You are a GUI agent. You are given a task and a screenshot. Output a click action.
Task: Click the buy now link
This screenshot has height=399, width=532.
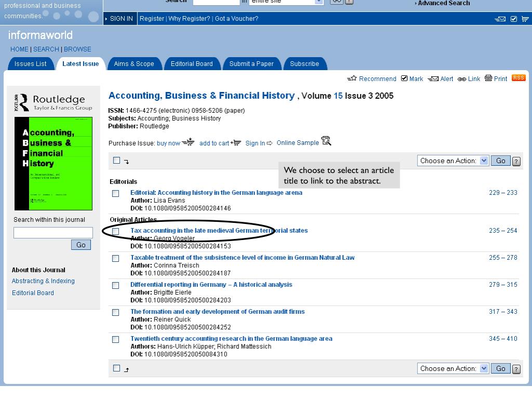point(168,143)
